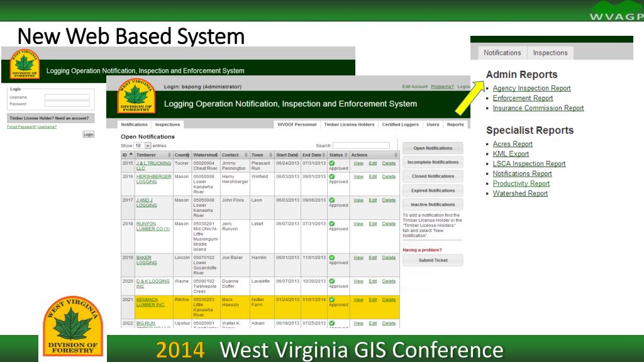Click the Submit Ticket button
Viewport: 644px width, 362px height.
[433, 260]
